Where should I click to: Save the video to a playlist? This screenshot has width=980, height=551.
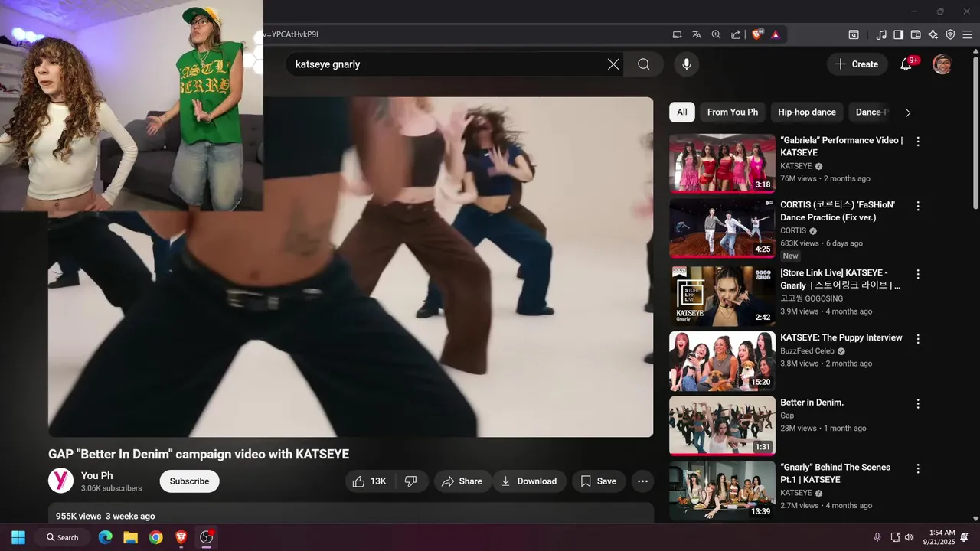599,481
